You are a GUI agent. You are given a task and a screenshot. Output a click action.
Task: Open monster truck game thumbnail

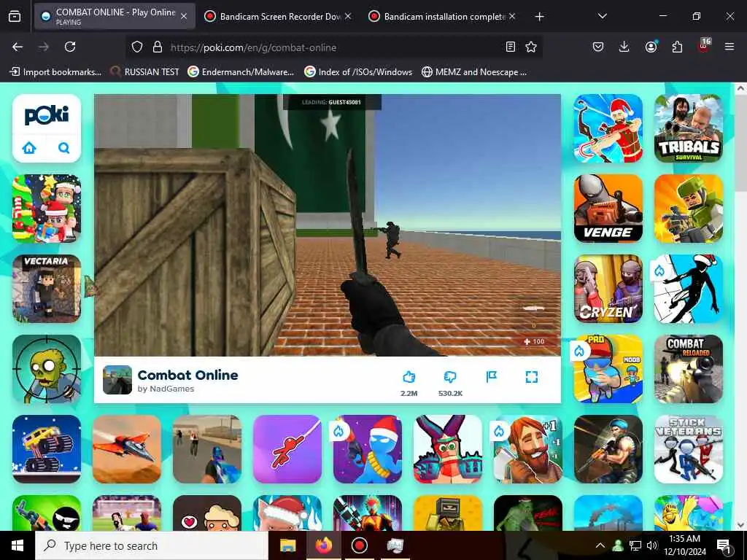pyautogui.click(x=47, y=449)
